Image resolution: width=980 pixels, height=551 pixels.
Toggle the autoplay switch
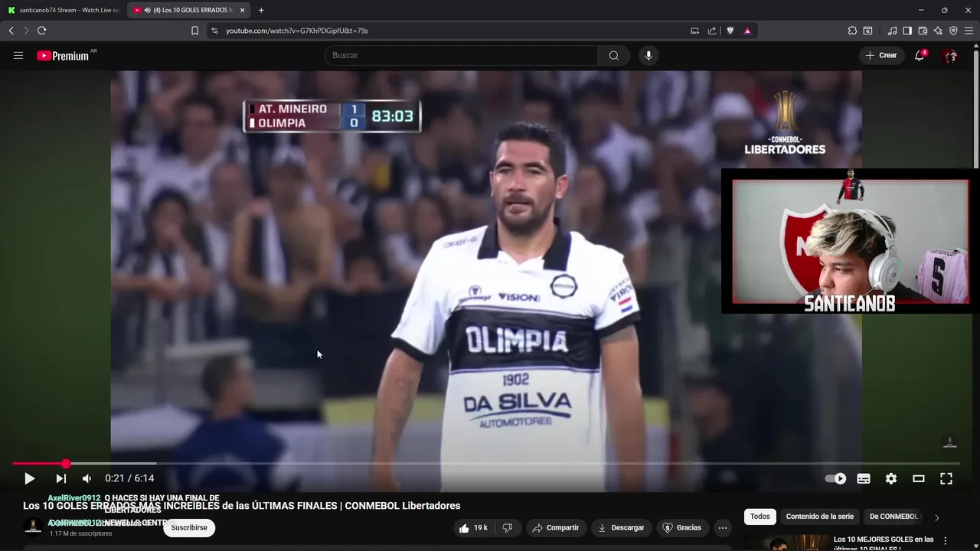[835, 478]
